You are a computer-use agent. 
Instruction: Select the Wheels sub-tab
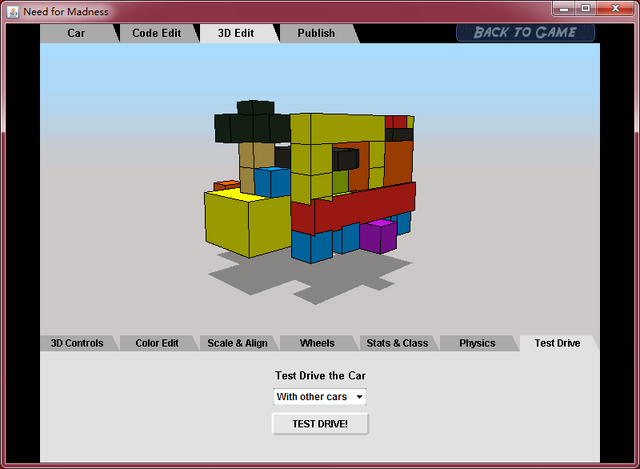pos(317,343)
